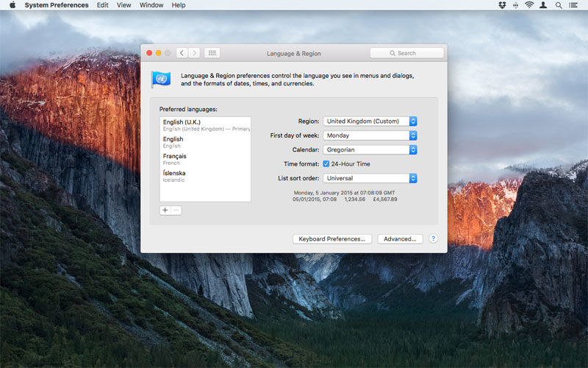Select Français in preferred languages
Screen dimensions: 588x368
coord(205,159)
